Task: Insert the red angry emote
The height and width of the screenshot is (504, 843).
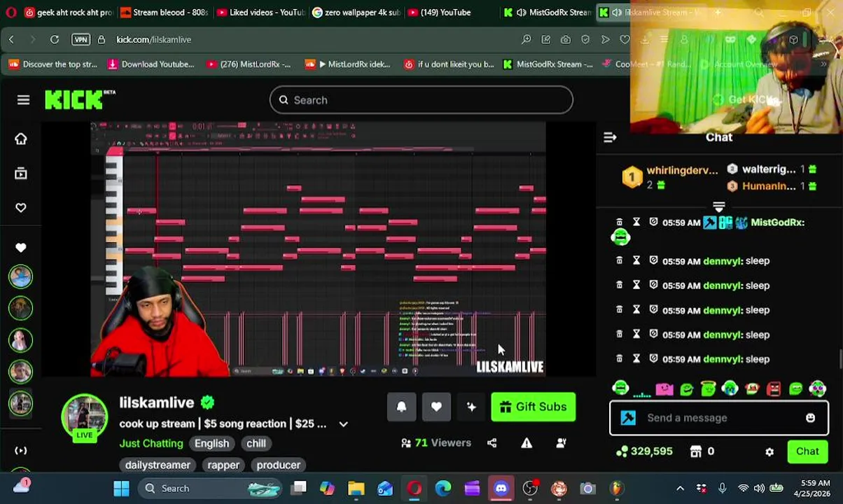Action: click(774, 388)
